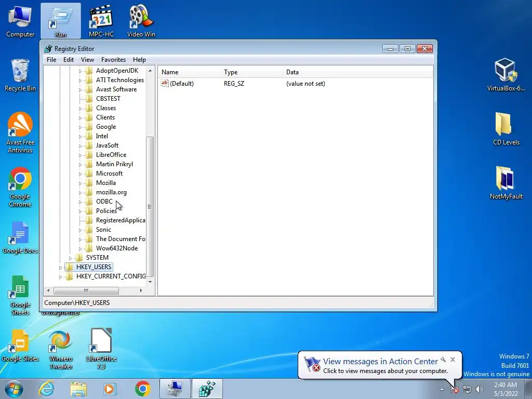The image size is (532, 399).
Task: Click the Type column header
Action: click(251, 72)
